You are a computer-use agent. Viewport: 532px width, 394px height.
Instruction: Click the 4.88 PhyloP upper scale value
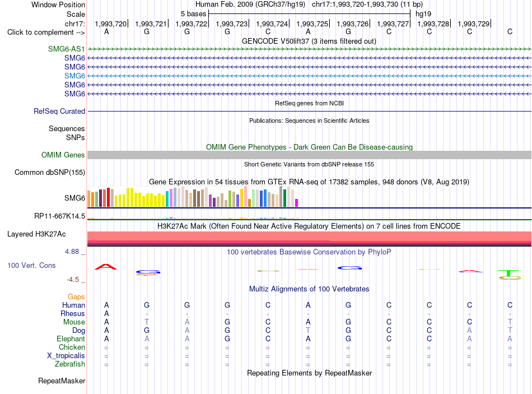click(x=72, y=252)
